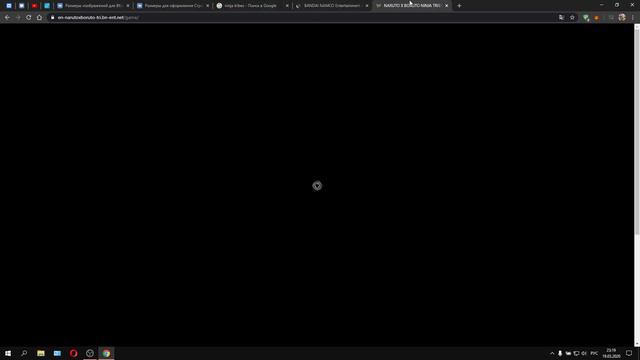Open the Mail app in taskbar
This screenshot has width=640, height=360.
coord(57,353)
